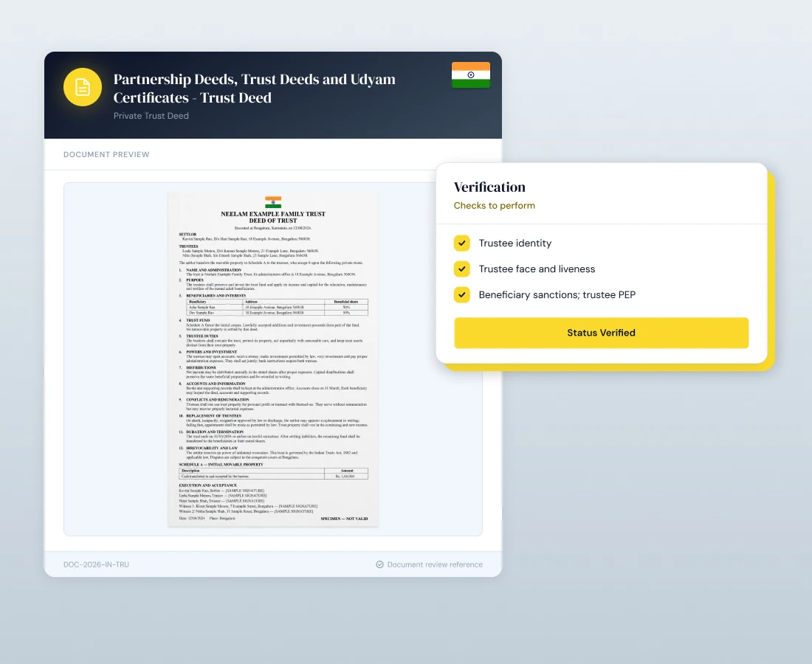Click the Checks to perform subtitle
The image size is (812, 664).
click(494, 205)
